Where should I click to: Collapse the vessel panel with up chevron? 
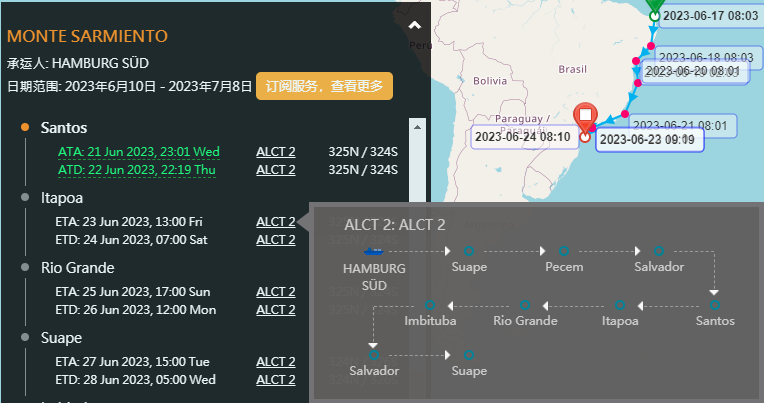coord(415,27)
